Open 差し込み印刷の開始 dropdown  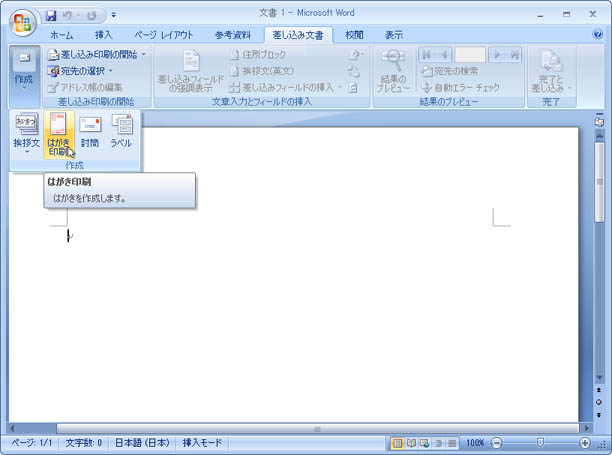pos(97,54)
